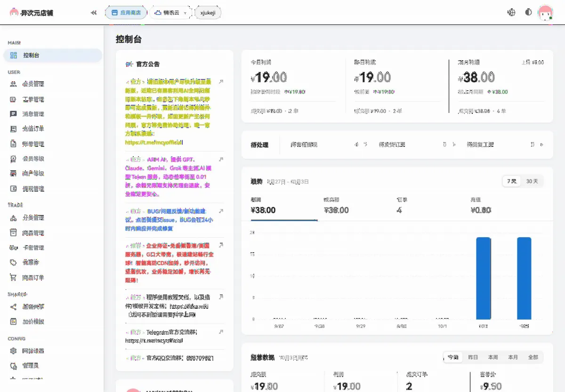This screenshot has height=392, width=565.
Task: Switch trend range to 7天
Action: coord(511,181)
